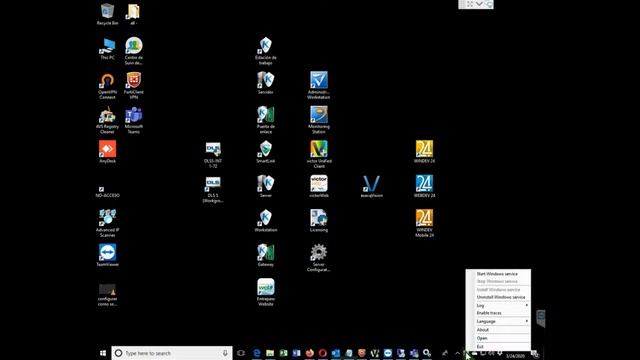Select the Entrapass Website shortcut
Viewport: 640px width, 360px height.
pyautogui.click(x=266, y=292)
